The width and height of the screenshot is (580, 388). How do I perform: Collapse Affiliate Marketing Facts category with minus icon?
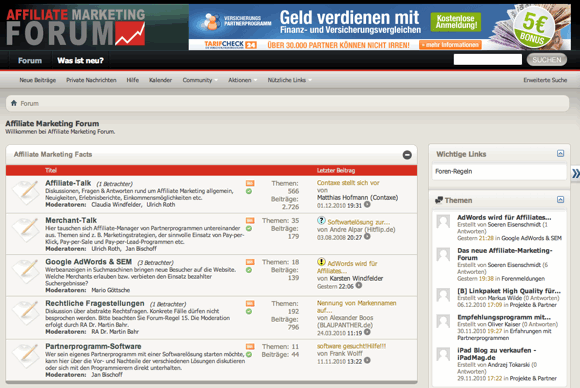(x=407, y=155)
